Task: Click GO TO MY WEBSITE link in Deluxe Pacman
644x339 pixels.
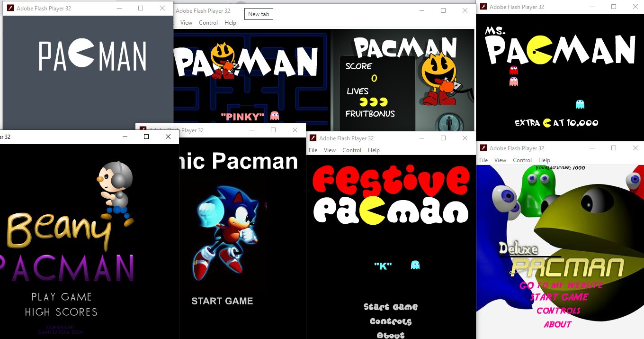Action: click(561, 285)
